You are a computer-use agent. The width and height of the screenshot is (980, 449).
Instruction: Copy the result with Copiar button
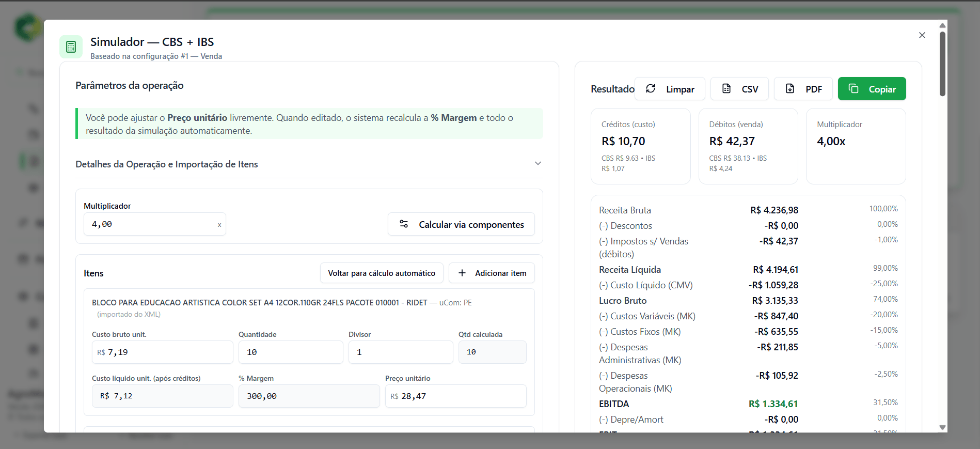pyautogui.click(x=872, y=89)
